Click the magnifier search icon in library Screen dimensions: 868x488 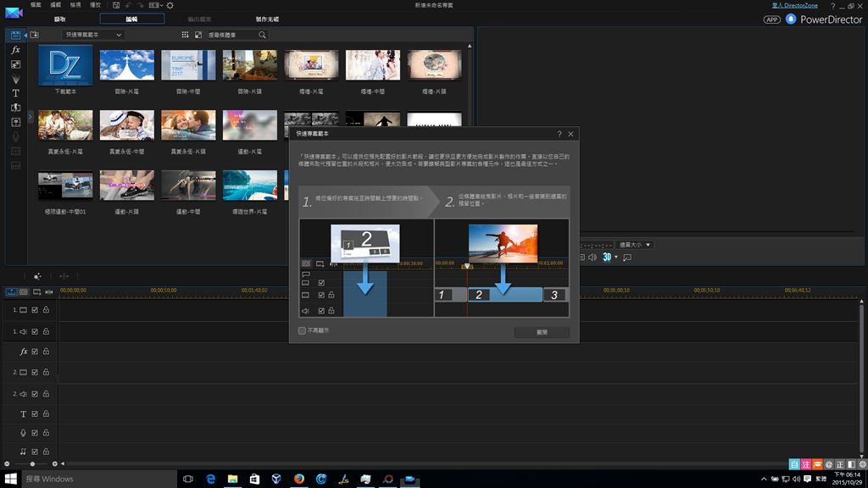click(263, 35)
